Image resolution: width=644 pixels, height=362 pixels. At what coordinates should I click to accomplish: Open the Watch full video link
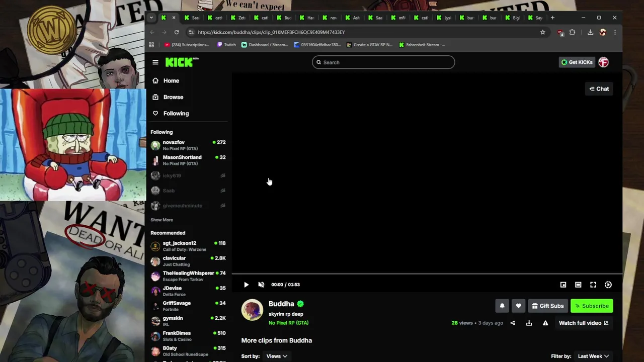(584, 323)
